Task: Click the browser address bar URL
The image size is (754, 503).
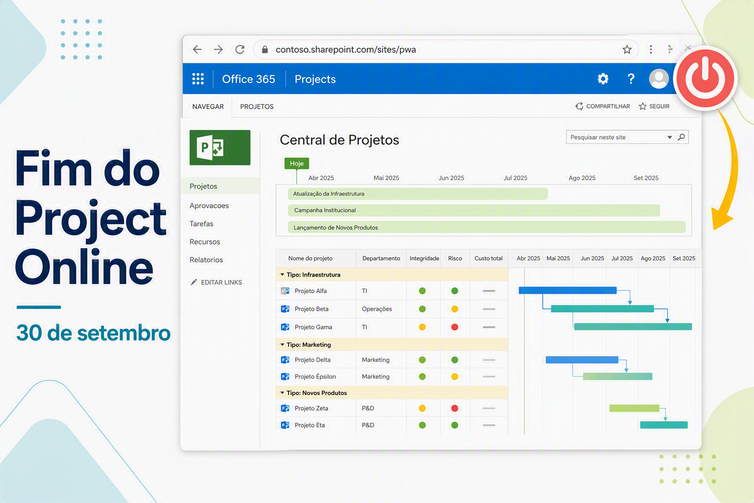Action: 345,50
